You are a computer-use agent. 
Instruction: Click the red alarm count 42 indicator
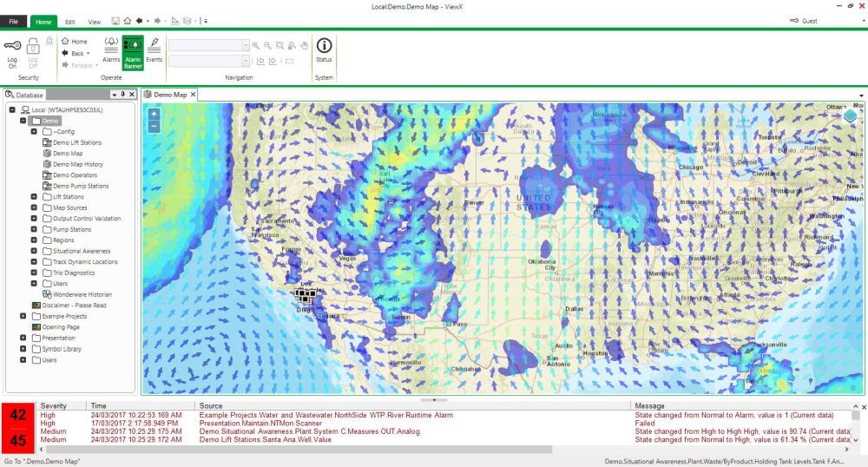pyautogui.click(x=17, y=415)
